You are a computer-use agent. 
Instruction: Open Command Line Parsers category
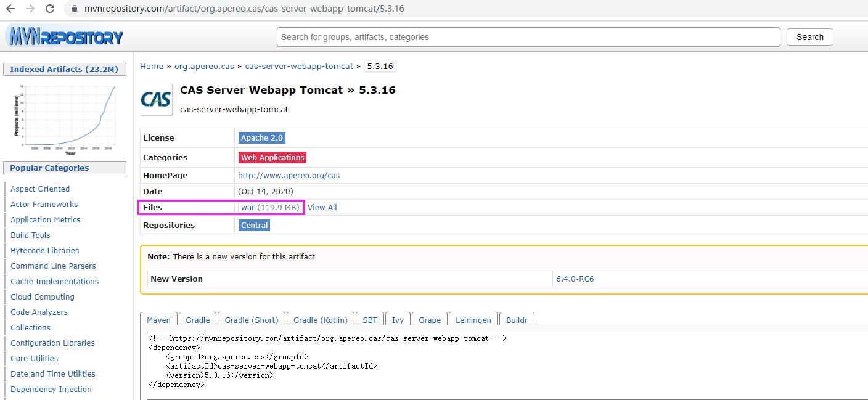(54, 266)
